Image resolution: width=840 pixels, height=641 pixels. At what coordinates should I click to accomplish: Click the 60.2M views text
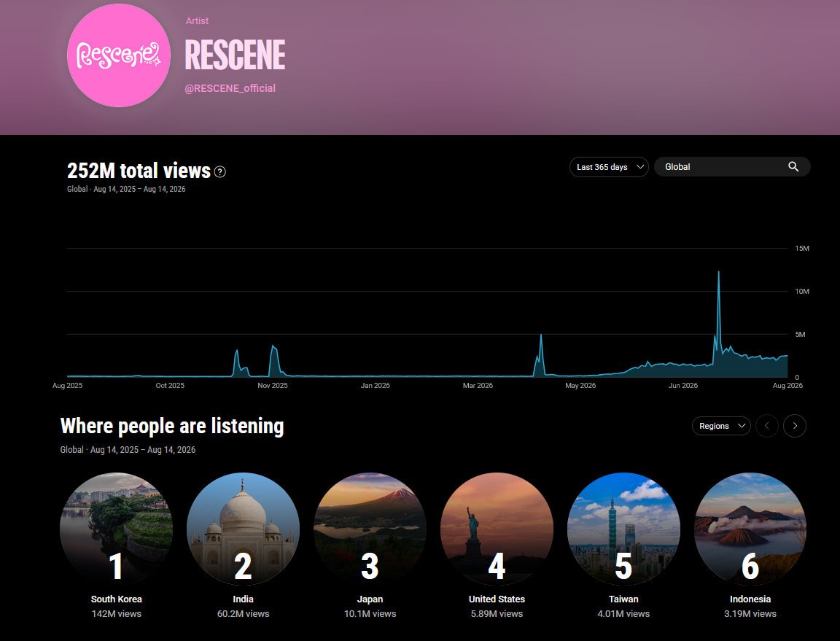click(x=244, y=614)
